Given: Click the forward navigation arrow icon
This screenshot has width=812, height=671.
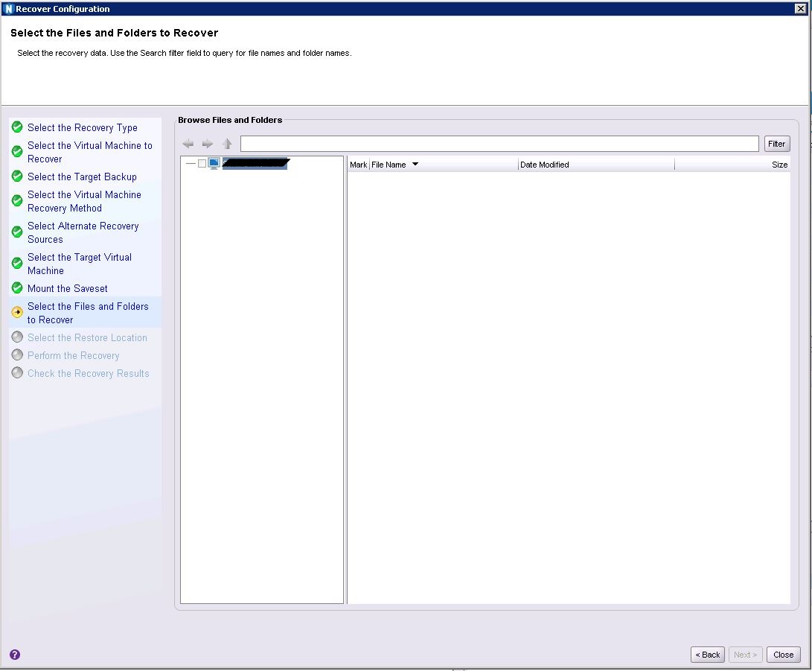Looking at the screenshot, I should [208, 144].
